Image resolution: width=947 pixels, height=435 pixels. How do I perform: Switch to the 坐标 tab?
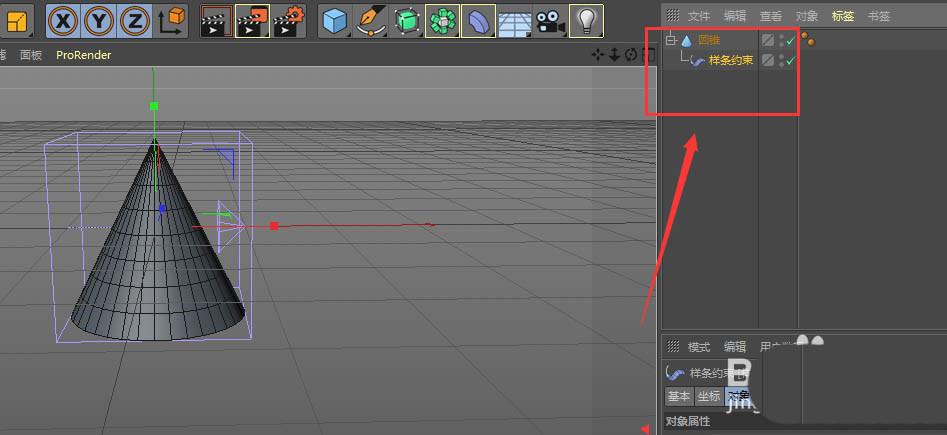(709, 396)
